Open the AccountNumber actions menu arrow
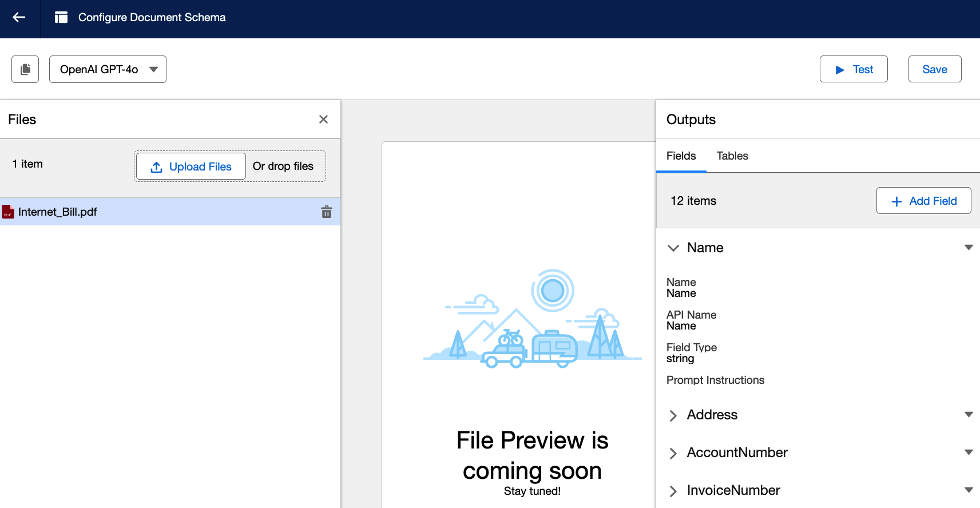The width and height of the screenshot is (980, 508). pyautogui.click(x=969, y=453)
